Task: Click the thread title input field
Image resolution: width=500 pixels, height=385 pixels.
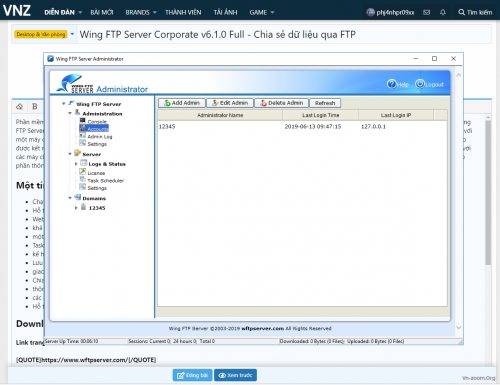Action: 283,34
